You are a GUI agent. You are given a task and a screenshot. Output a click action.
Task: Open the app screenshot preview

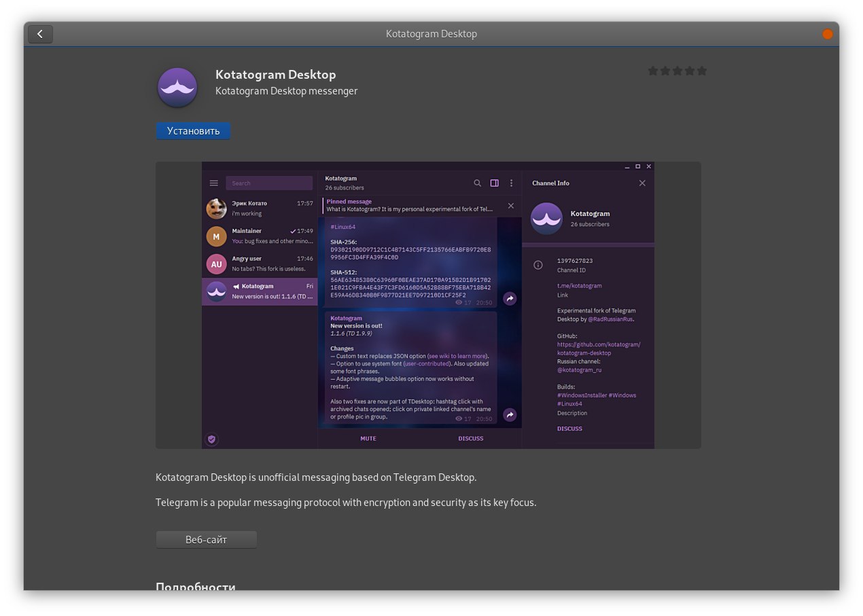pos(428,305)
